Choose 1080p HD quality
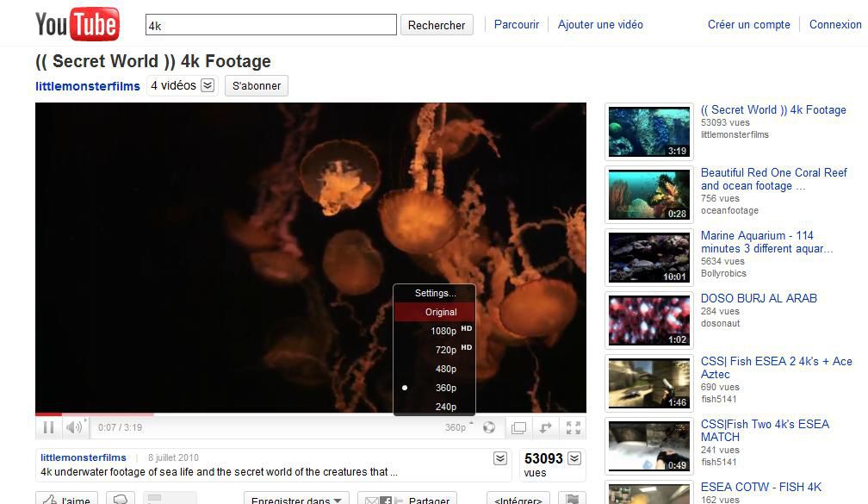The image size is (868, 504). click(x=435, y=331)
